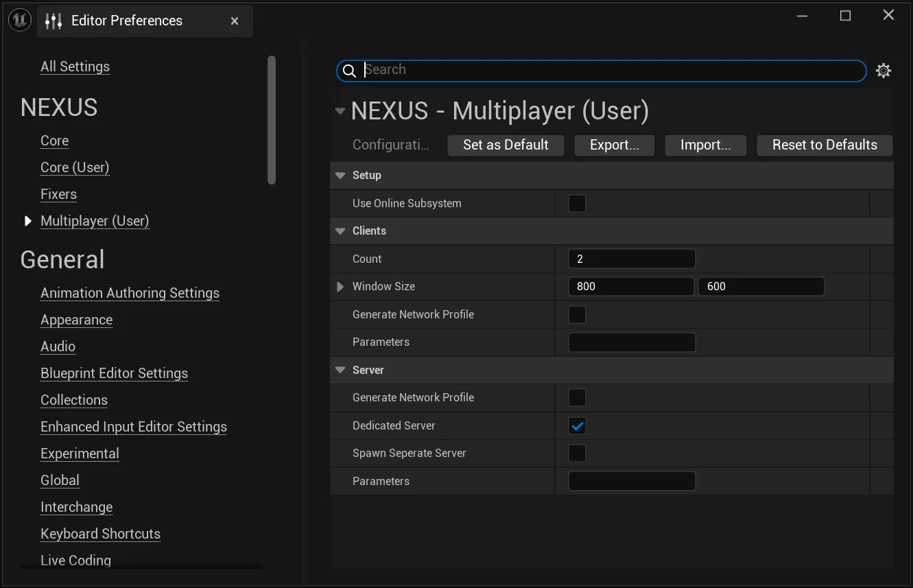The width and height of the screenshot is (913, 588).
Task: Click the Count input field
Action: pyautogui.click(x=631, y=259)
